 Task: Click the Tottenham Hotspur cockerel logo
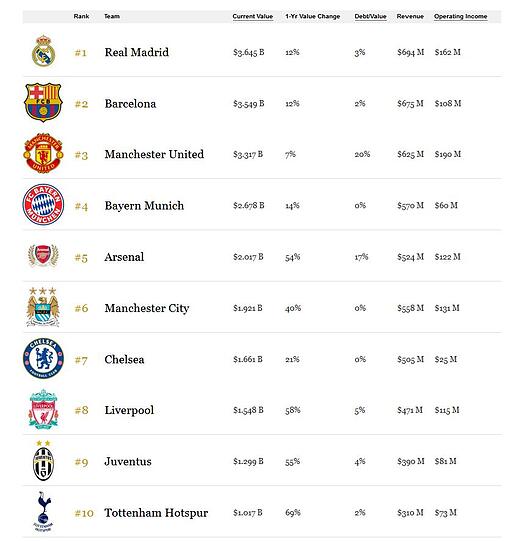point(43,512)
